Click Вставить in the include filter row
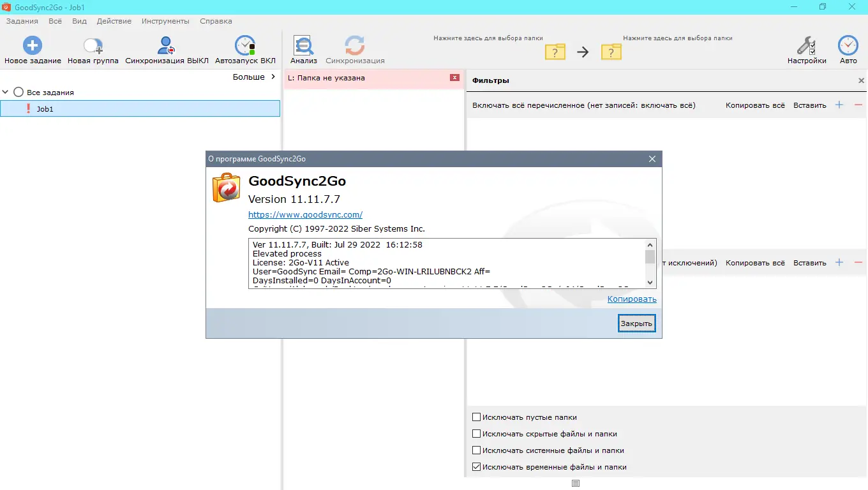Screen dimensions: 868x490 tap(810, 105)
